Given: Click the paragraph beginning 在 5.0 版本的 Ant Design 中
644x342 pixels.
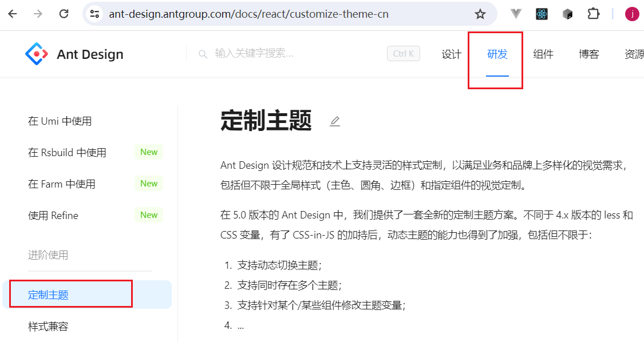Looking at the screenshot, I should tap(426, 225).
